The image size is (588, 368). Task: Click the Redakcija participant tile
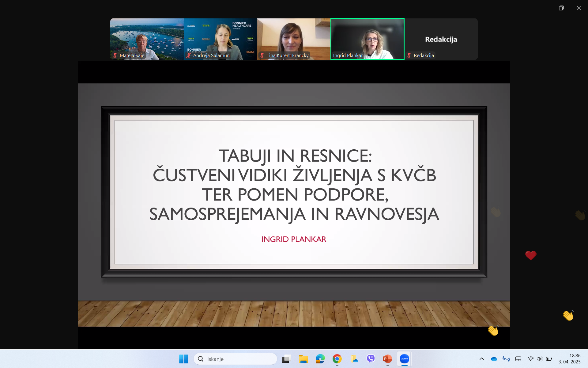click(x=441, y=39)
